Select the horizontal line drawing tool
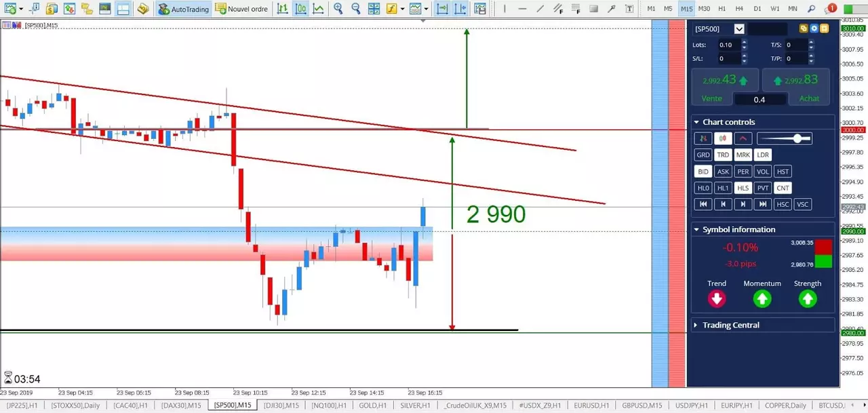Viewport: 868px width, 413px height. pos(521,9)
